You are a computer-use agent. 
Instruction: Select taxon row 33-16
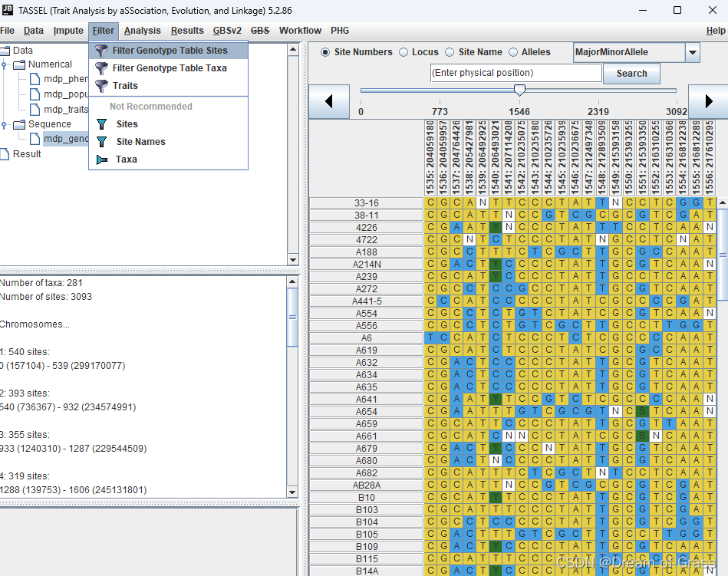pyautogui.click(x=367, y=202)
